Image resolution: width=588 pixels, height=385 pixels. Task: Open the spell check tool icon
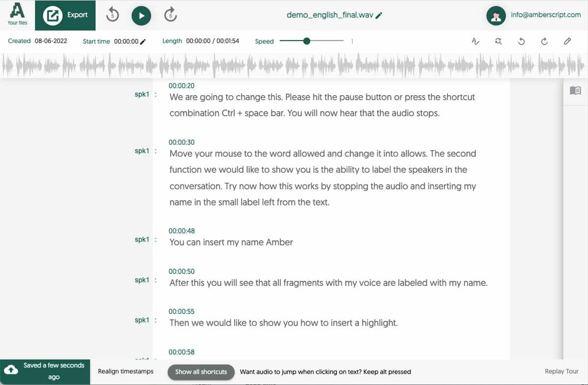click(x=475, y=41)
